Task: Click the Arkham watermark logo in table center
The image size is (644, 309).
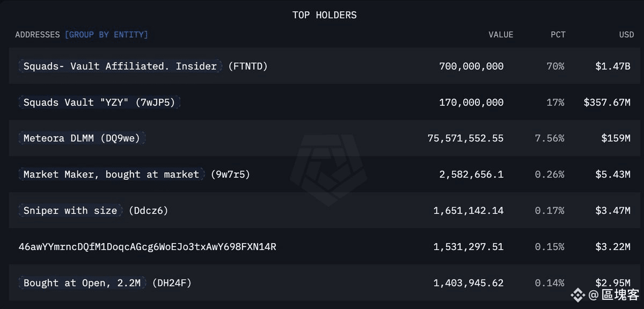Action: (x=329, y=170)
